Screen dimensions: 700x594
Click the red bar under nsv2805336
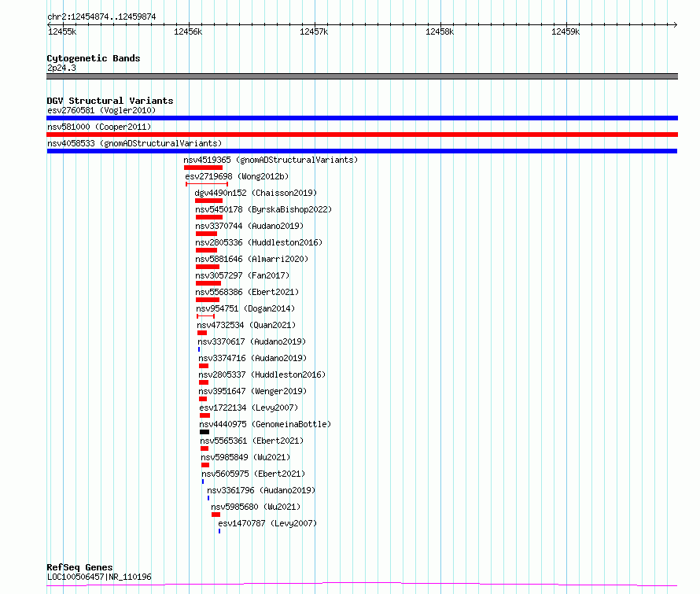(x=207, y=250)
